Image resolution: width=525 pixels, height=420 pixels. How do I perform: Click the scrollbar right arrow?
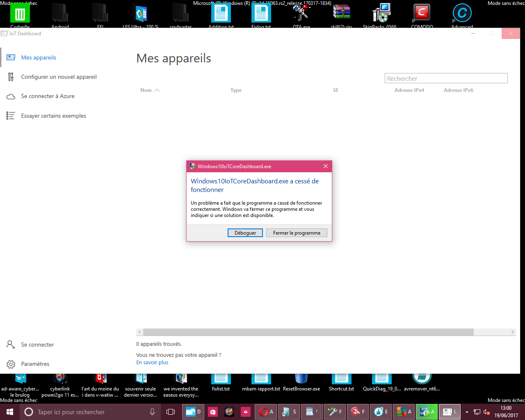(x=512, y=332)
